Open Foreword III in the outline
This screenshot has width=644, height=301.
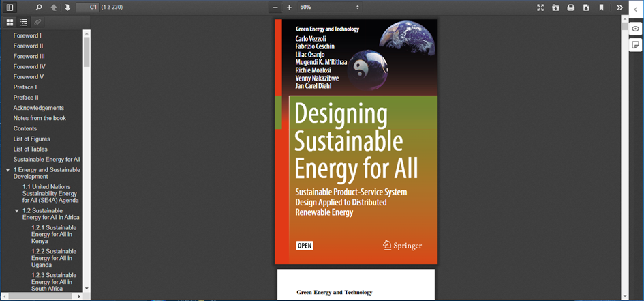pyautogui.click(x=29, y=57)
